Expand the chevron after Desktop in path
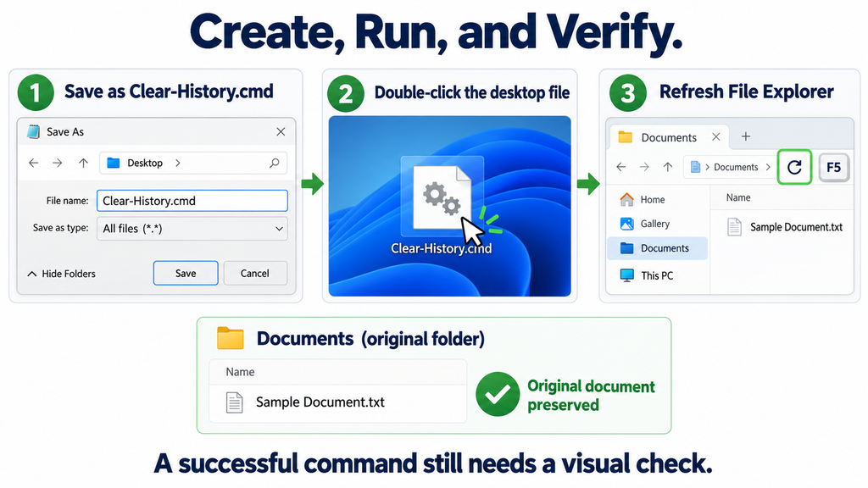Image resolution: width=868 pixels, height=488 pixels. (178, 163)
